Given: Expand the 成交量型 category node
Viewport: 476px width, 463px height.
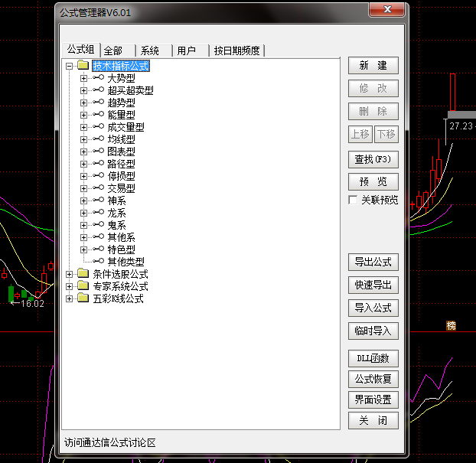Looking at the screenshot, I should (x=84, y=127).
